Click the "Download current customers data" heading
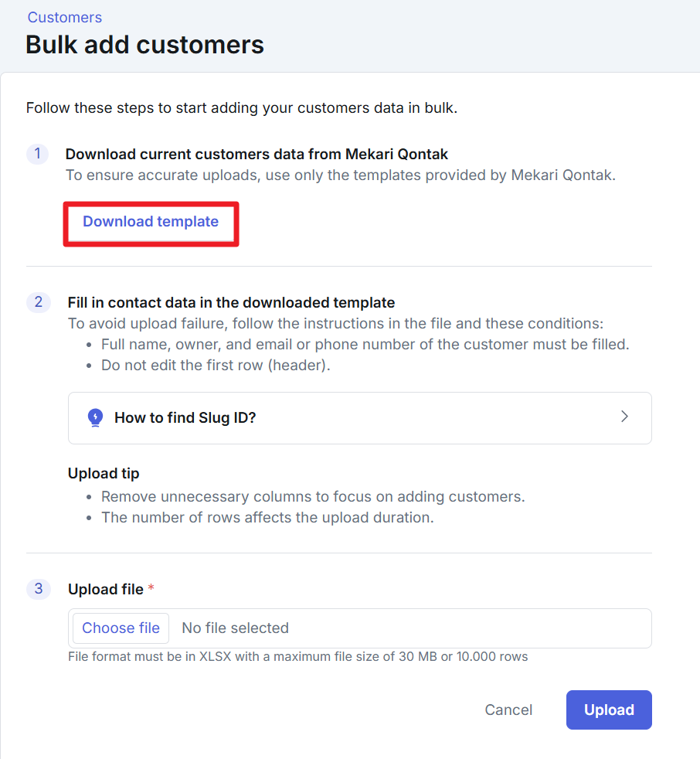Viewport: 700px width, 759px height. (x=257, y=154)
